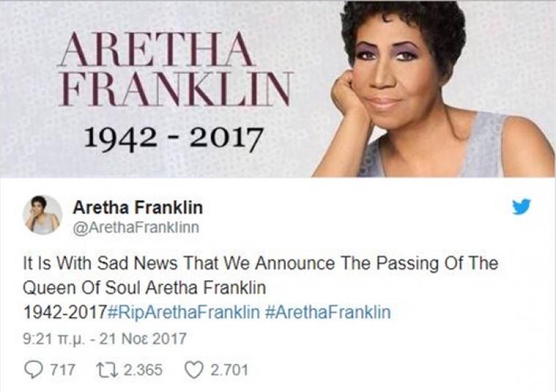This screenshot has height=392, width=556.
Task: Click the reply speech bubble icon
Action: [32, 369]
